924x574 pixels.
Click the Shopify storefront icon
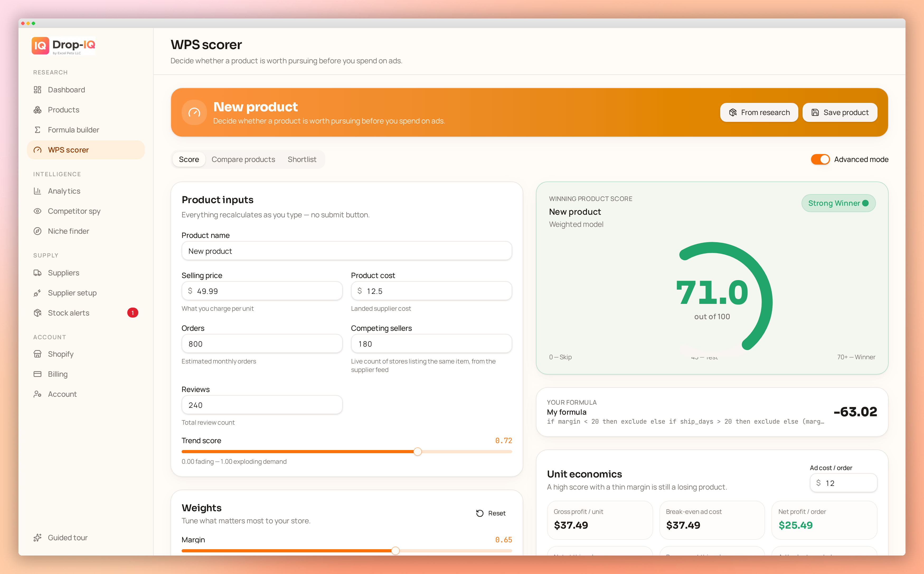37,354
